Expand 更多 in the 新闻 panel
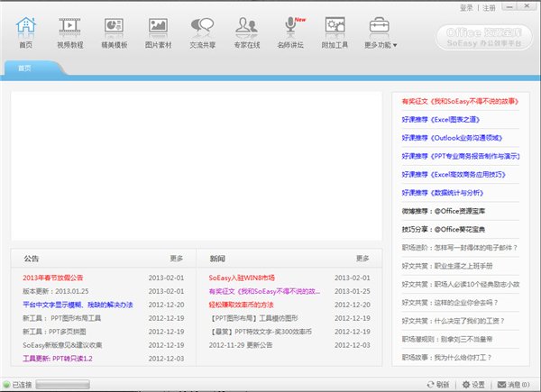Image resolution: width=541 pixels, height=392 pixels. [362, 258]
